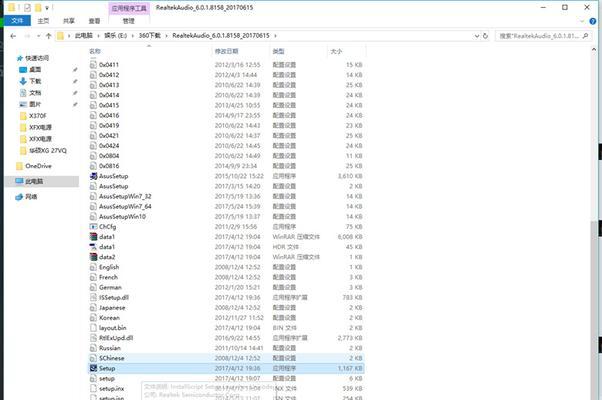
Task: Open the 查看 ribbon tab
Action: point(94,21)
